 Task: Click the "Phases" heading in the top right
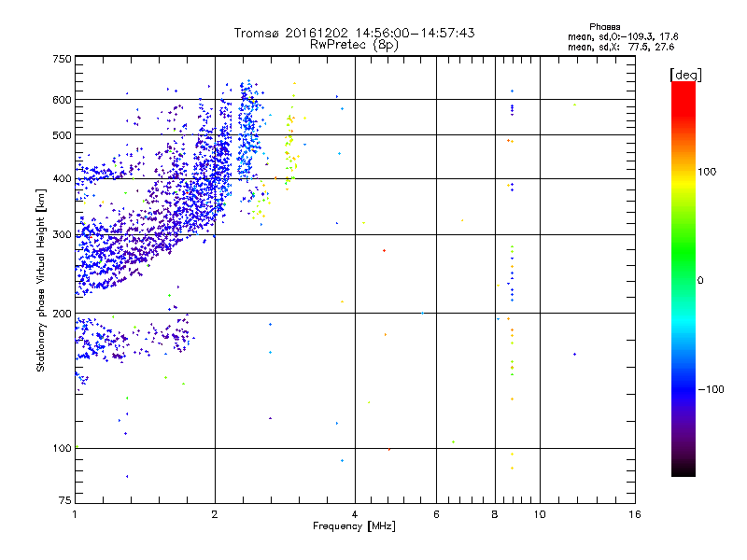[604, 27]
